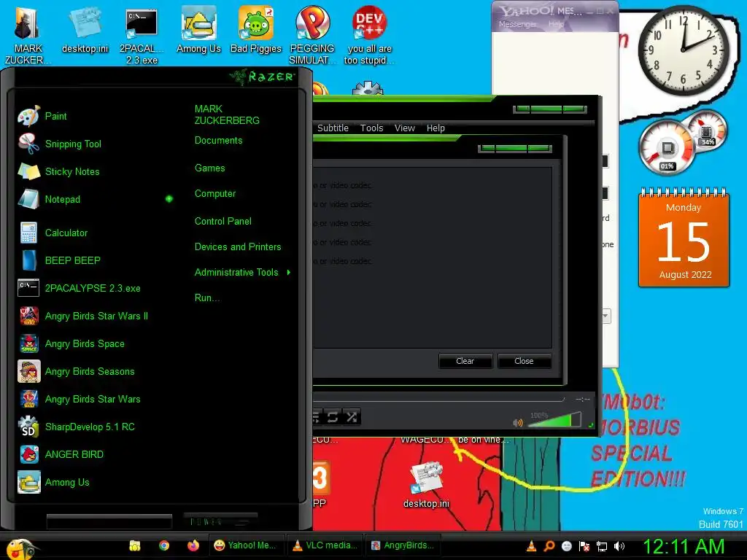Image resolution: width=747 pixels, height=560 pixels.
Task: Open MARK ZUCKERBERG user folder link
Action: pos(227,114)
